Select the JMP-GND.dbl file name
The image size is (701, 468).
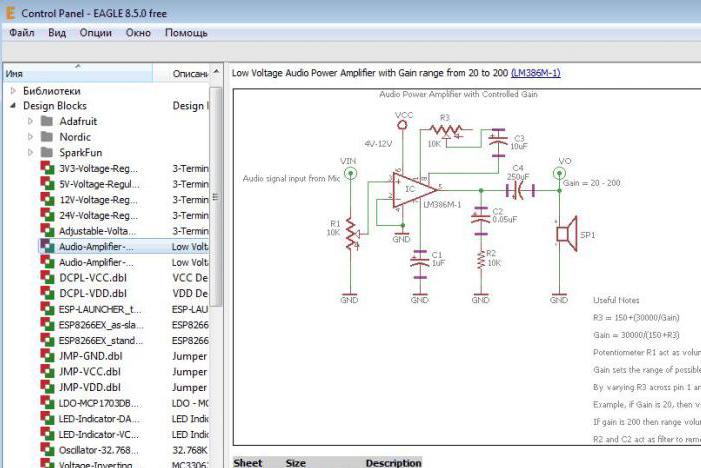(90, 356)
